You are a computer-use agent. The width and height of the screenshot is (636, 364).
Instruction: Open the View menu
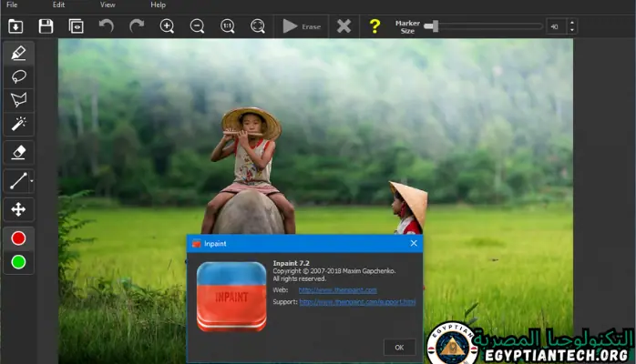[x=108, y=5]
